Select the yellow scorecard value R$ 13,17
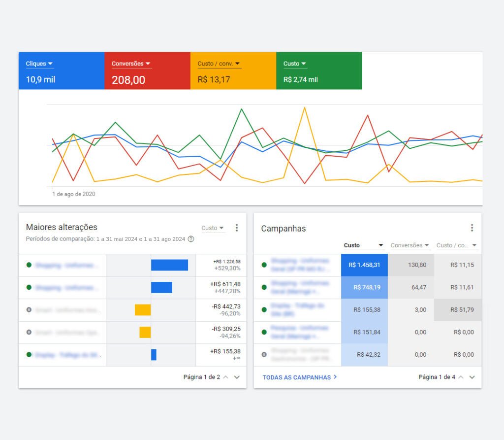The height and width of the screenshot is (440, 504). click(x=214, y=79)
